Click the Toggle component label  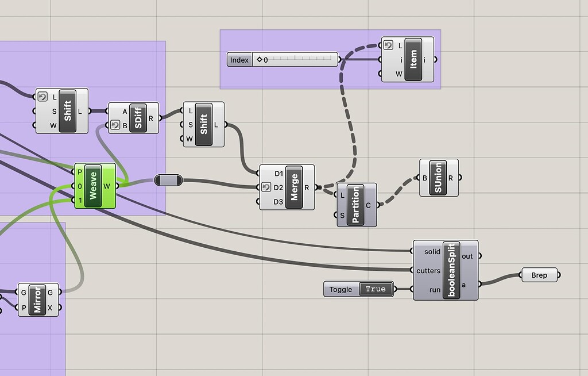341,289
